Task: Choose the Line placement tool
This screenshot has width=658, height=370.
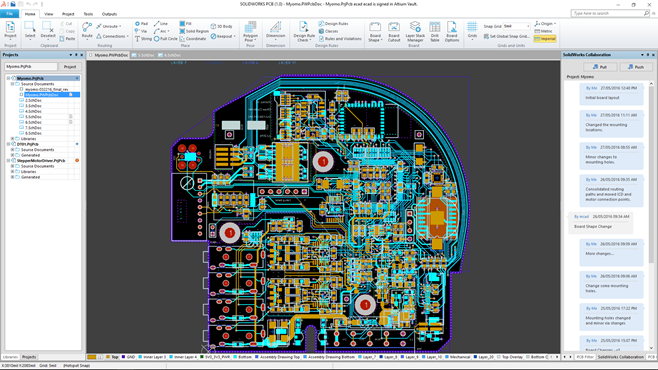Action: 161,24
